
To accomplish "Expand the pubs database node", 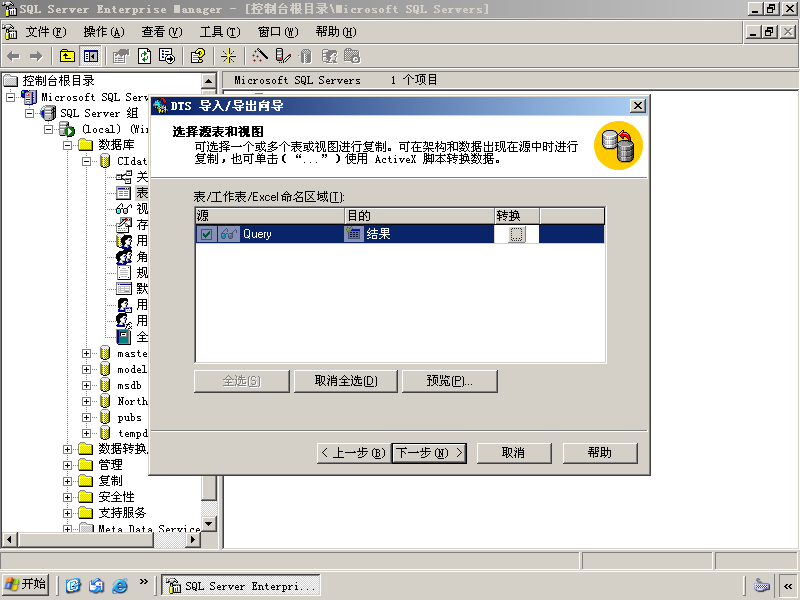I will click(87, 417).
